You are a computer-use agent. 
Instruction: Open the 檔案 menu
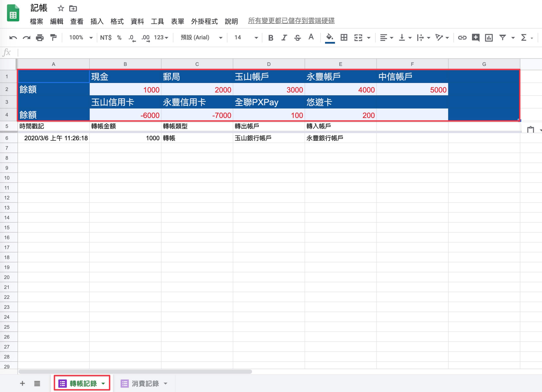click(x=37, y=22)
